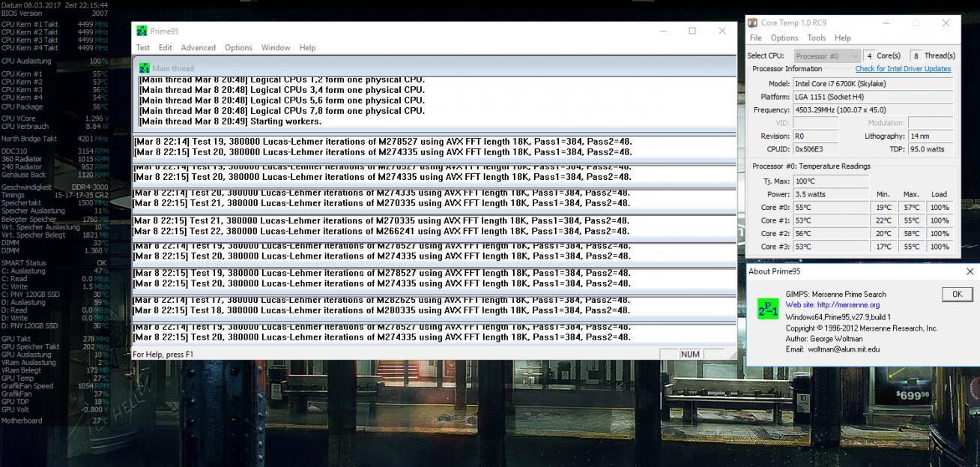Select the Model value Intel Core i7 6700K
Screen dimensions: 980x467
tap(873, 84)
